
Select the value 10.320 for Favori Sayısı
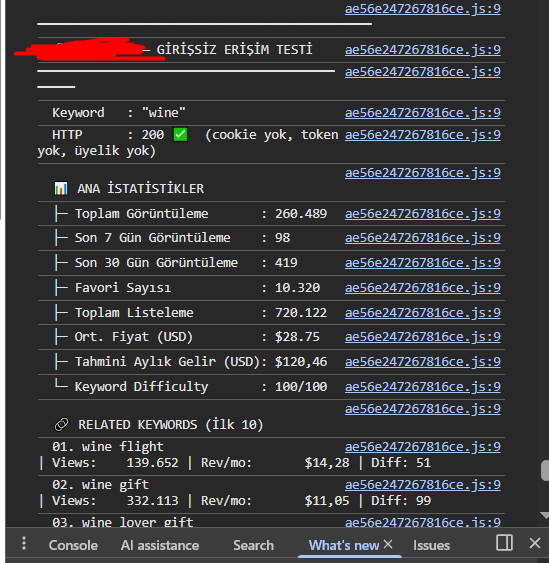(297, 288)
